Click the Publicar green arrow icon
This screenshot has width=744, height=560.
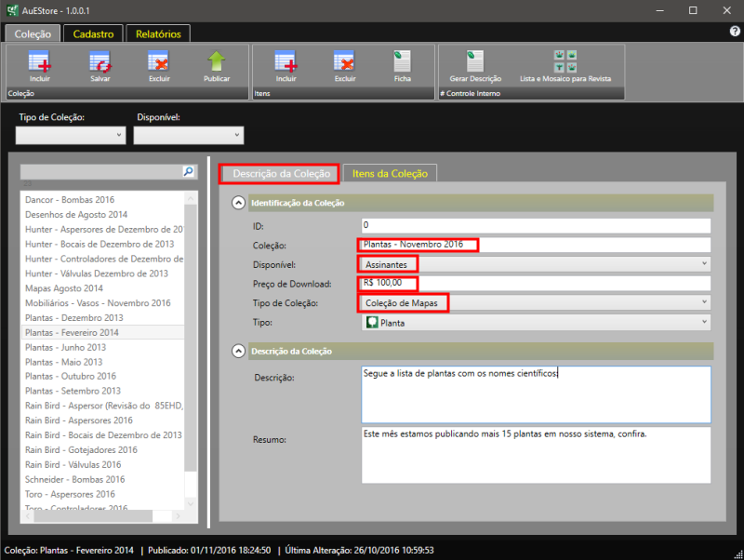217,63
